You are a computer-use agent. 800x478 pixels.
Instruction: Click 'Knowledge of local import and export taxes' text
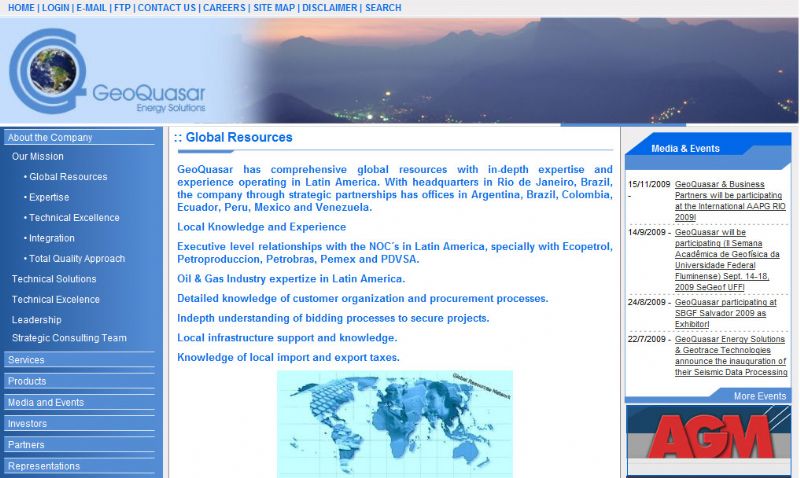click(x=288, y=358)
